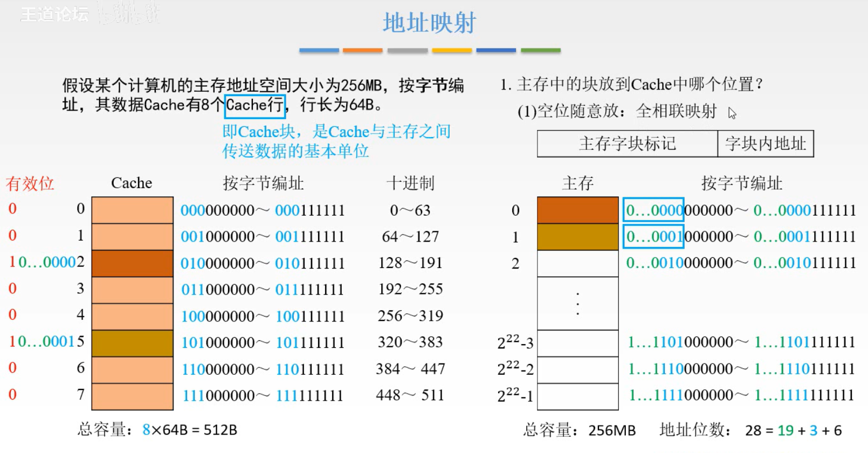Click main memory start address 0…0000000000

(x=679, y=210)
